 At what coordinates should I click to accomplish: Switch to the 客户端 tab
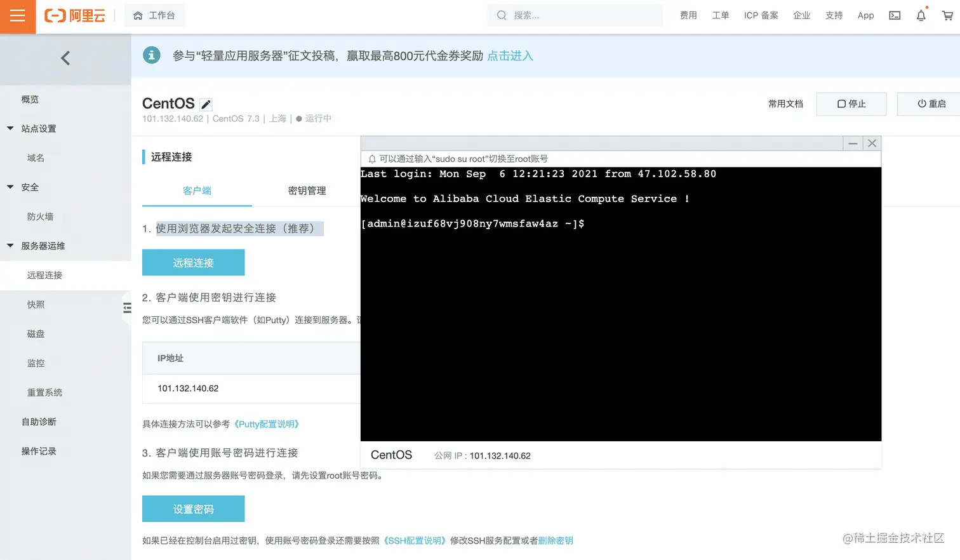(x=197, y=190)
